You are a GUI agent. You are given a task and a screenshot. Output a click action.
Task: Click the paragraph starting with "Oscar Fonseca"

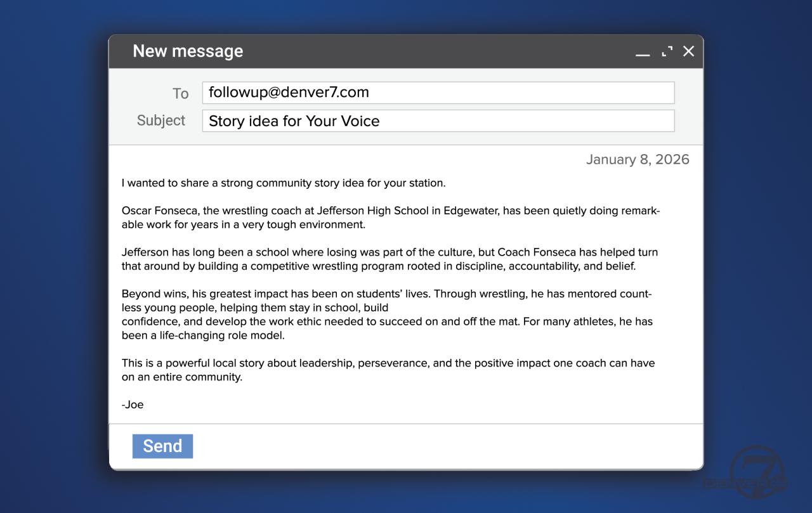(x=390, y=218)
